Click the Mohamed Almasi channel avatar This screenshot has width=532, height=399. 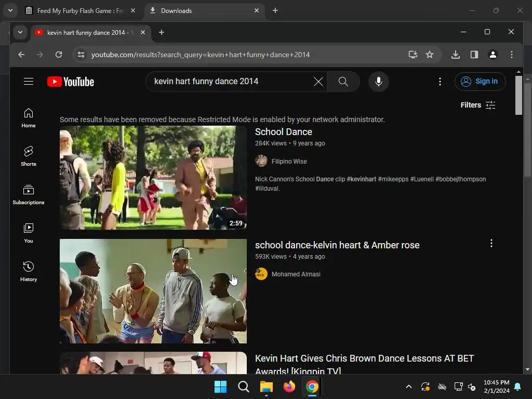pos(261,274)
